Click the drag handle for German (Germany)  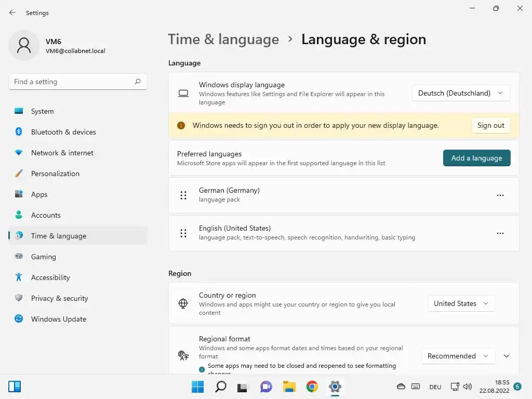[x=183, y=195]
